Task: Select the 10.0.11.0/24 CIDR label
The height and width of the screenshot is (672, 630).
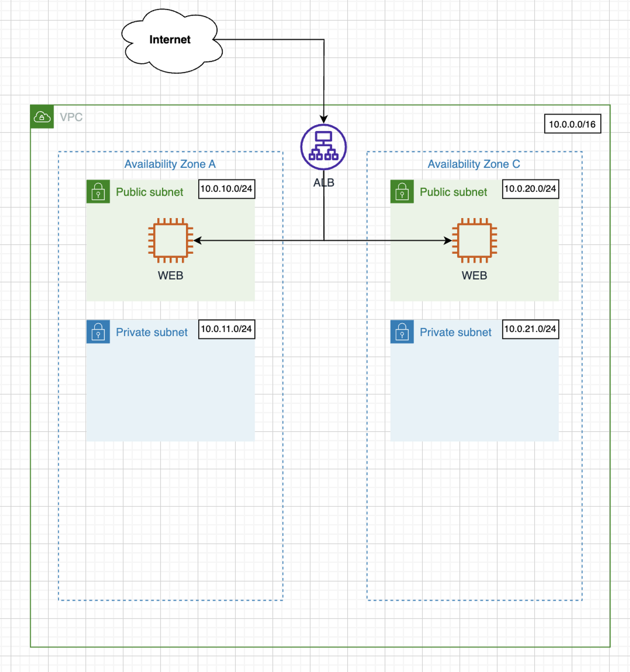Action: click(x=226, y=329)
